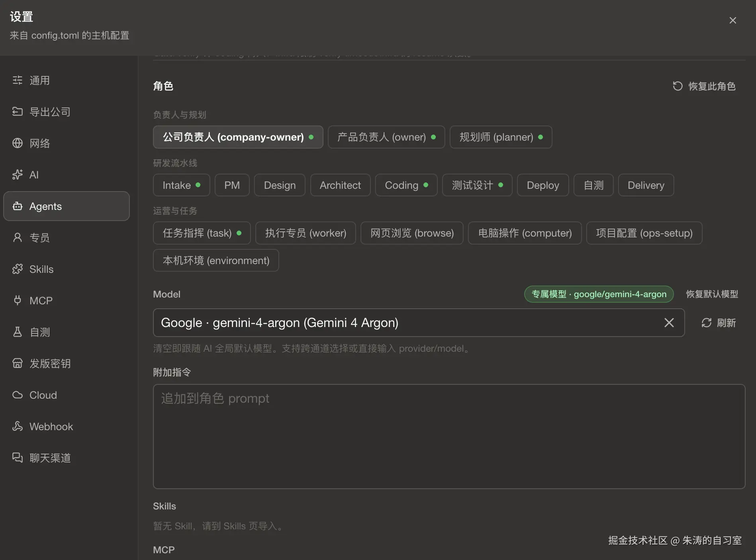
Task: Click the 聊天渠道 chat bubbles icon
Action: tap(18, 458)
